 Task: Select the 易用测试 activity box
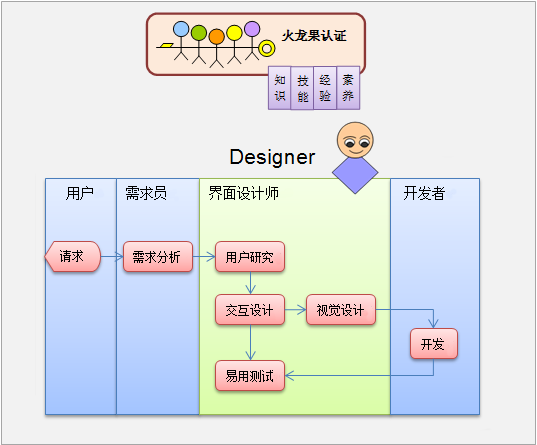point(250,375)
